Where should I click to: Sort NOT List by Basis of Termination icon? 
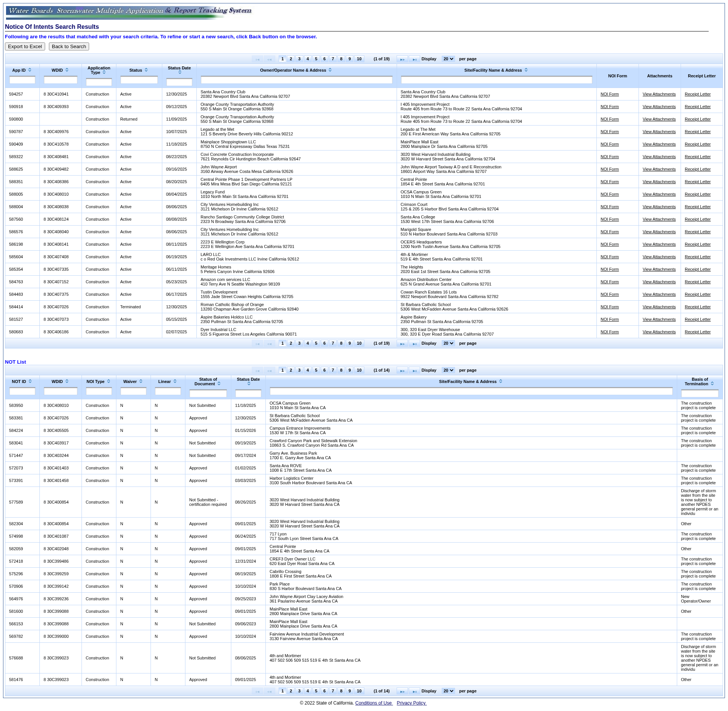[712, 384]
